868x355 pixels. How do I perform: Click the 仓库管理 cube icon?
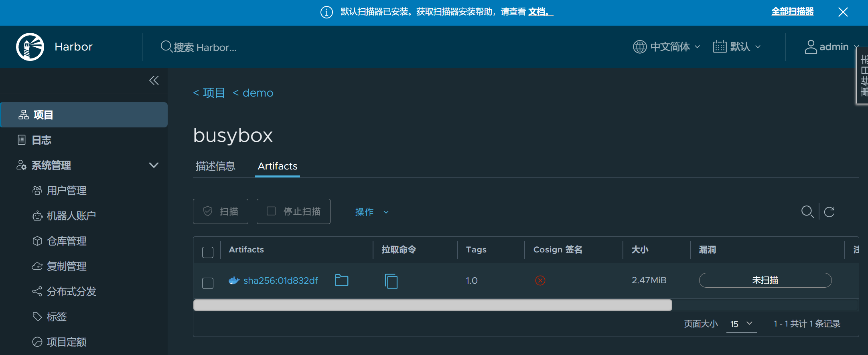click(x=37, y=241)
